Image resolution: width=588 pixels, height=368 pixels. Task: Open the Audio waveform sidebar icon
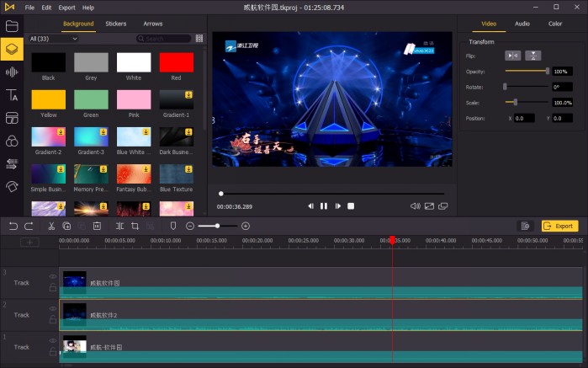coord(12,72)
